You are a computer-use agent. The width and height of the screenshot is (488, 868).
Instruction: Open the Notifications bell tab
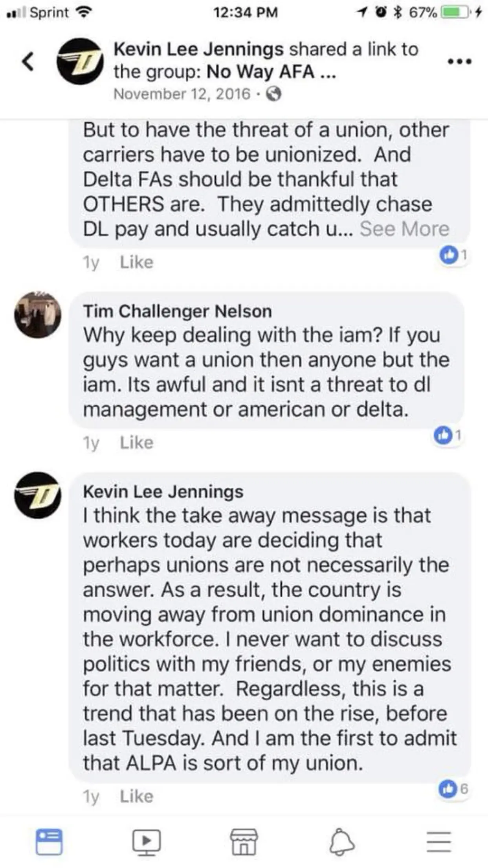(341, 842)
